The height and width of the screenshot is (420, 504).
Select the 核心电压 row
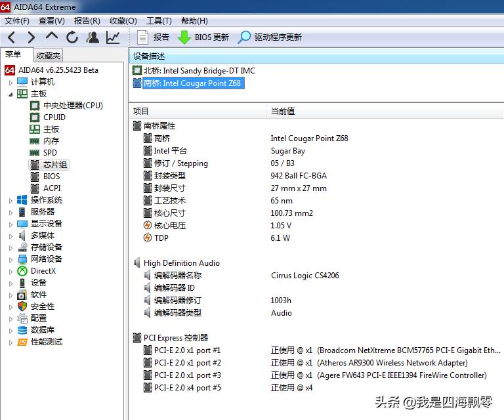pyautogui.click(x=316, y=226)
